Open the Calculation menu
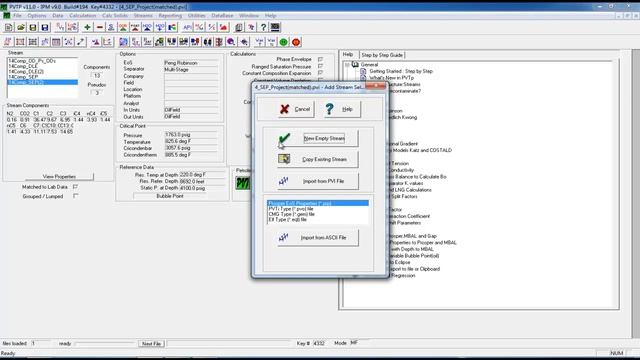This screenshot has height=360, width=640. tap(82, 16)
